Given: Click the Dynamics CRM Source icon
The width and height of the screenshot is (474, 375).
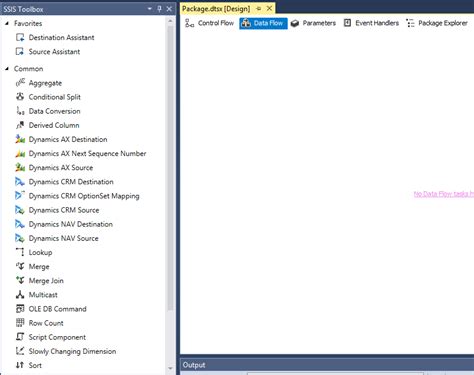Looking at the screenshot, I should click(20, 210).
